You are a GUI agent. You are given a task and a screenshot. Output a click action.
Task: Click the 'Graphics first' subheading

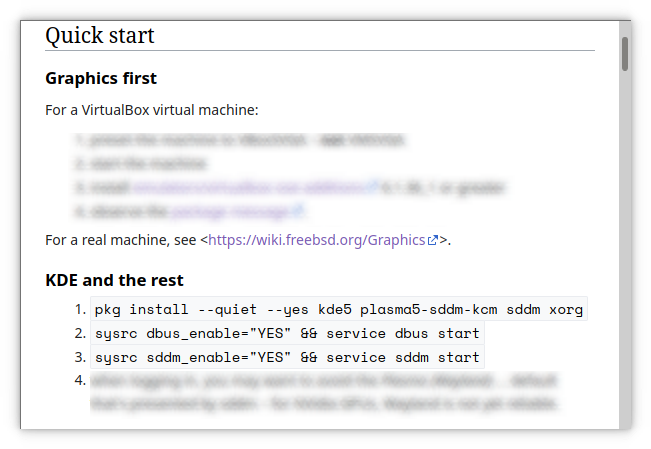(101, 78)
